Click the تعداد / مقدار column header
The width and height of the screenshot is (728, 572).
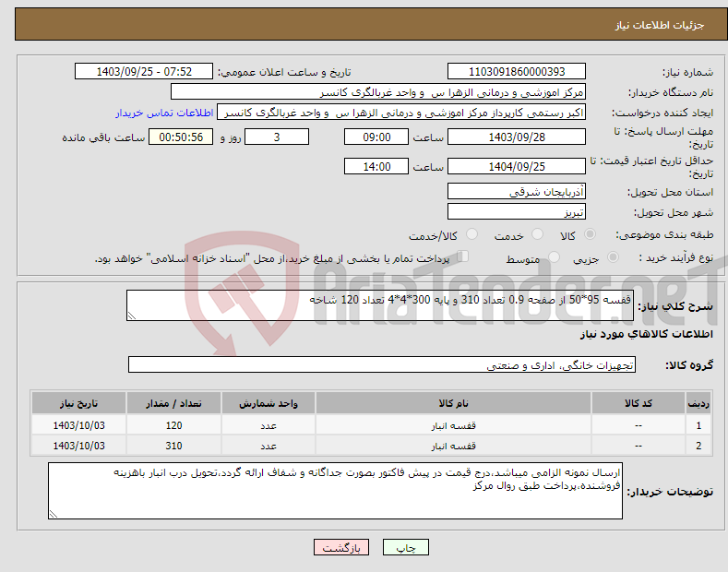tap(173, 403)
